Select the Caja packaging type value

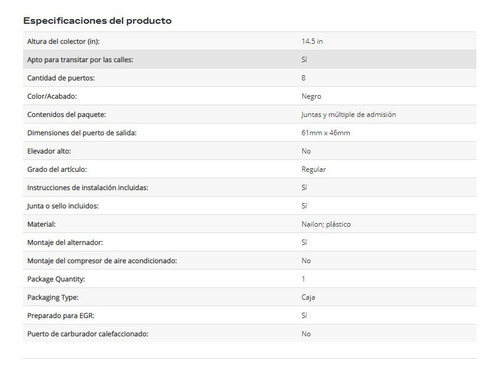point(308,297)
